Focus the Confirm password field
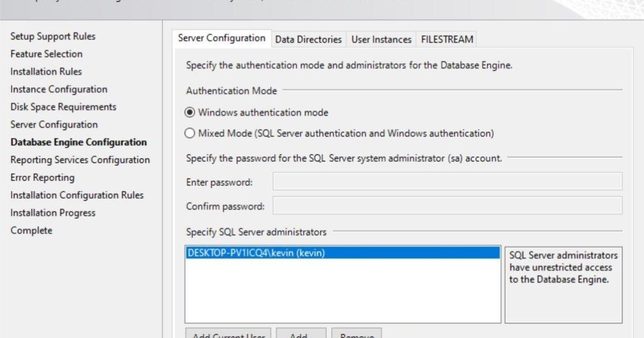 tap(447, 205)
